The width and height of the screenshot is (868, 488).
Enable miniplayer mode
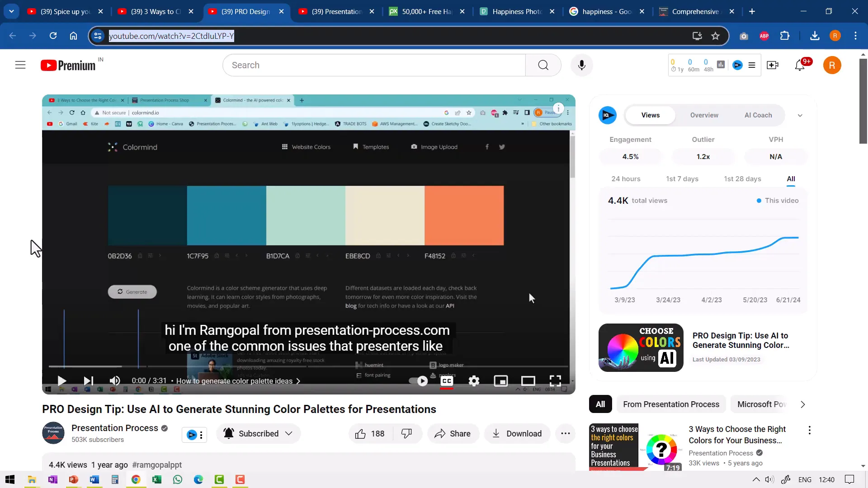pyautogui.click(x=501, y=381)
